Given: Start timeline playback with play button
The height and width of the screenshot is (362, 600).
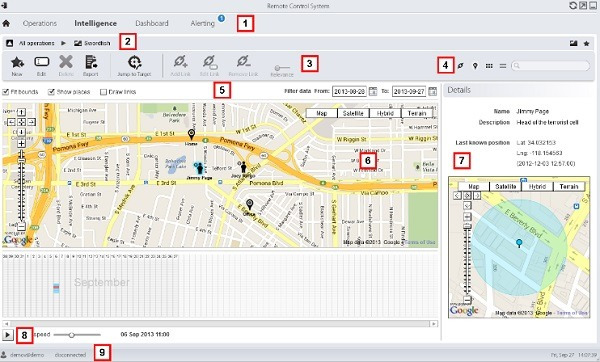Looking at the screenshot, I should pyautogui.click(x=7, y=335).
